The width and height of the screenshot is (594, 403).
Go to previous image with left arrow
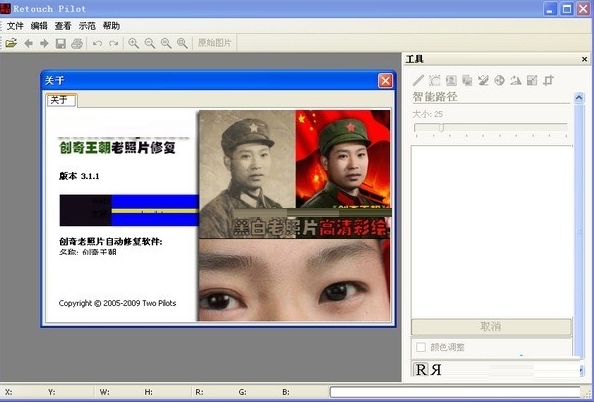click(x=28, y=43)
